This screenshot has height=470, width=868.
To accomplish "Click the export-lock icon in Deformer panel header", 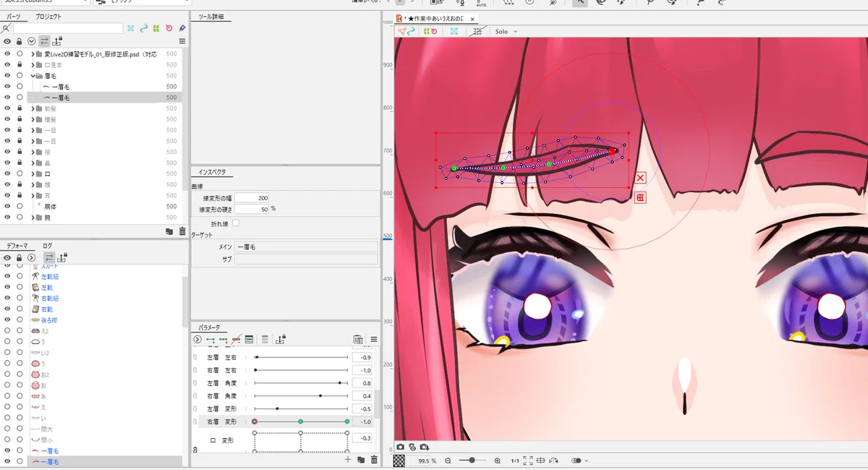I will (x=63, y=257).
